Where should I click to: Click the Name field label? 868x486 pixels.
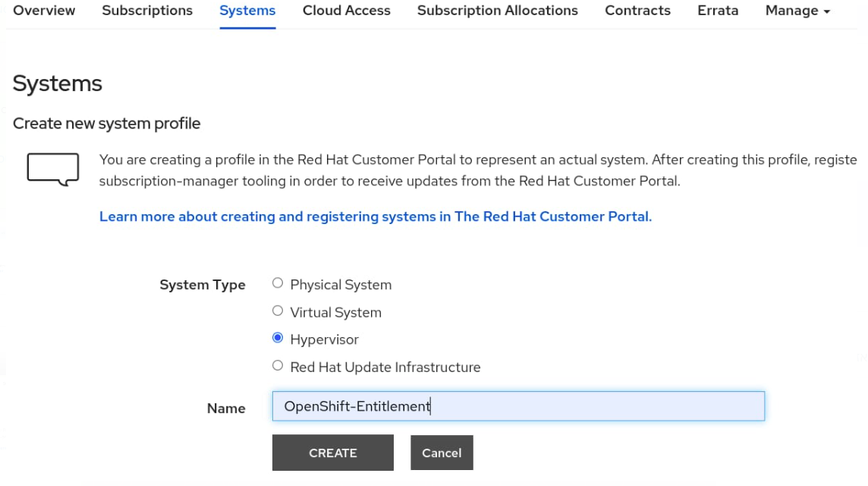coord(226,409)
